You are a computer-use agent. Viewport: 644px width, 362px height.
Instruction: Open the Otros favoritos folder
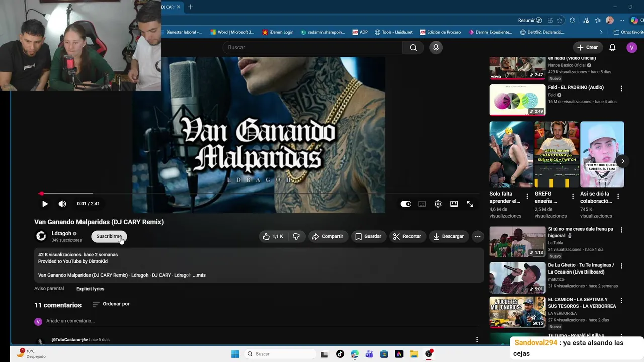pos(628,32)
